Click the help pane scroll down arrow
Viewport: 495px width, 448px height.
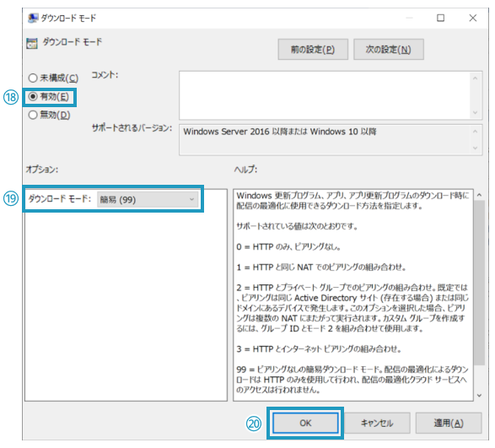tap(479, 396)
